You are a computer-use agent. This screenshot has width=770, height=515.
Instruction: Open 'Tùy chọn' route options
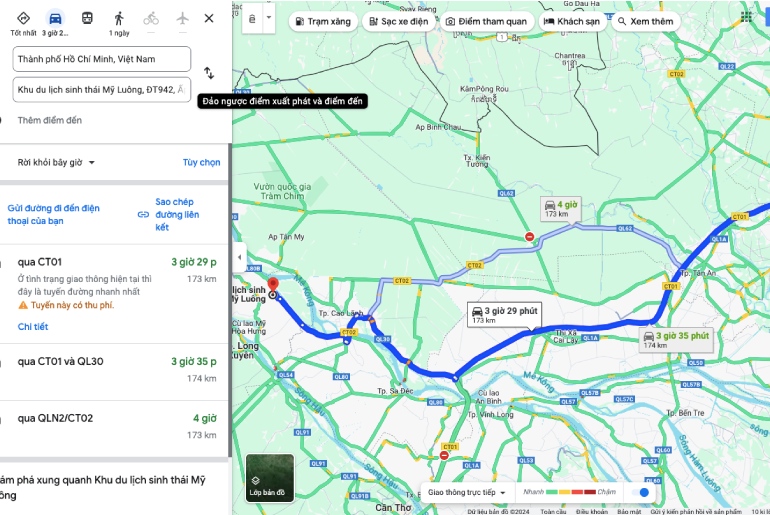click(x=201, y=162)
